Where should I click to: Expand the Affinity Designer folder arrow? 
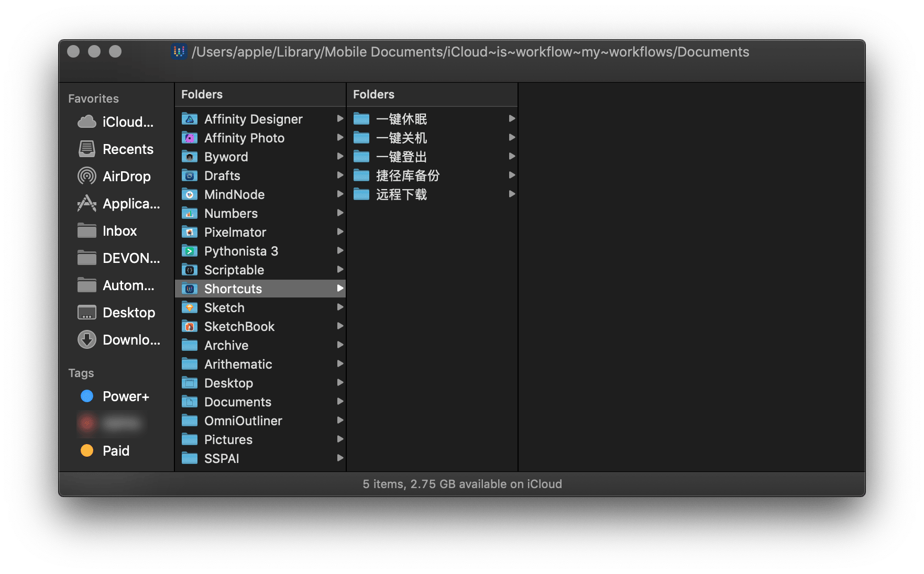point(340,119)
